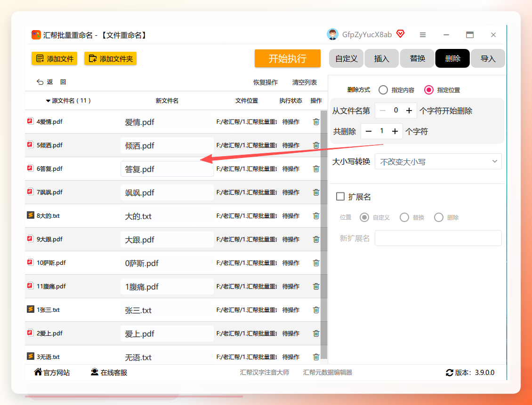Switch to the 插入 tab
Screen dimensions: 532x405
coord(382,58)
